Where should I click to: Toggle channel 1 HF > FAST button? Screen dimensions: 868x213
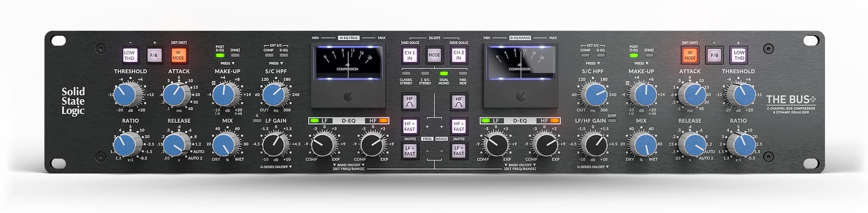click(409, 126)
